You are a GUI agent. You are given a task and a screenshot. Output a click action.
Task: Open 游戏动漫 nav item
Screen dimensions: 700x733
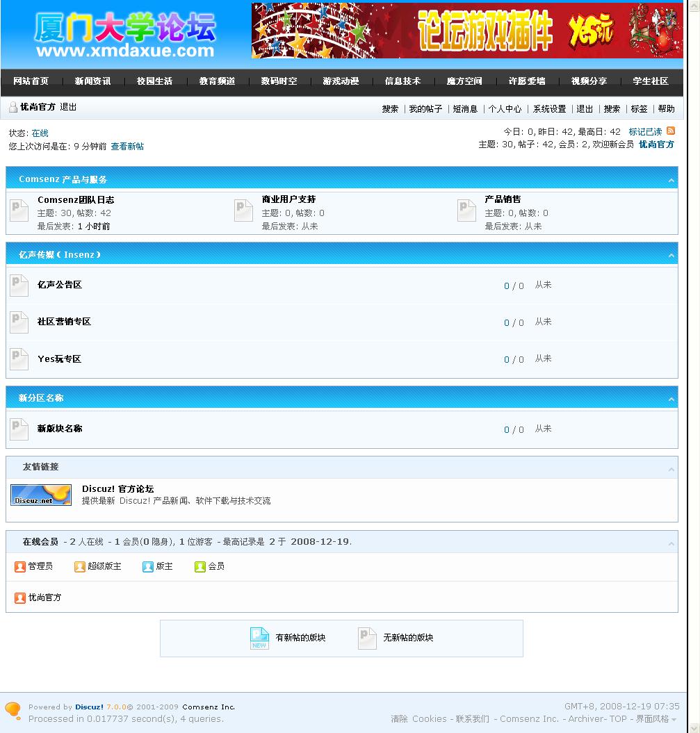pos(341,81)
